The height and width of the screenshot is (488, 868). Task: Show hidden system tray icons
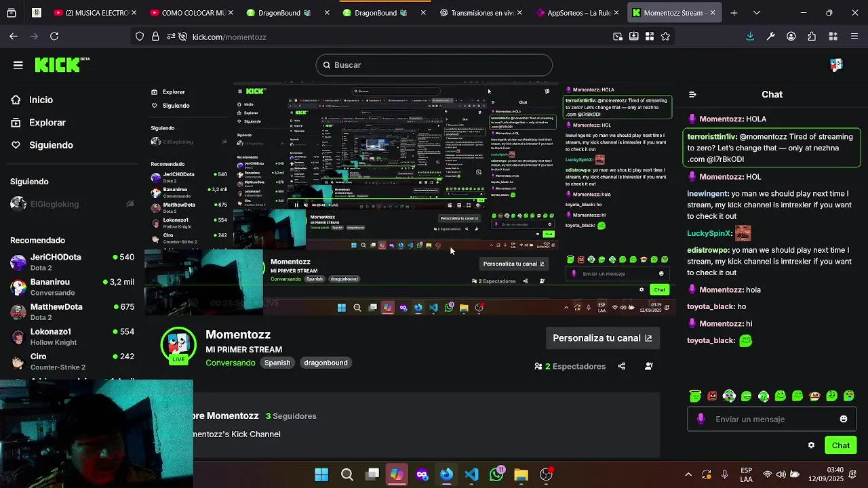click(x=688, y=474)
